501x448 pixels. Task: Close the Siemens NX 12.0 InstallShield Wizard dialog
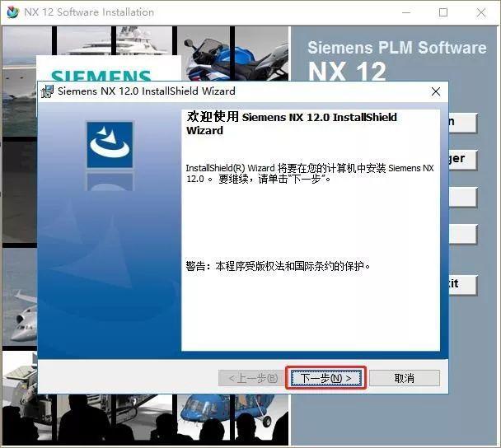436,91
